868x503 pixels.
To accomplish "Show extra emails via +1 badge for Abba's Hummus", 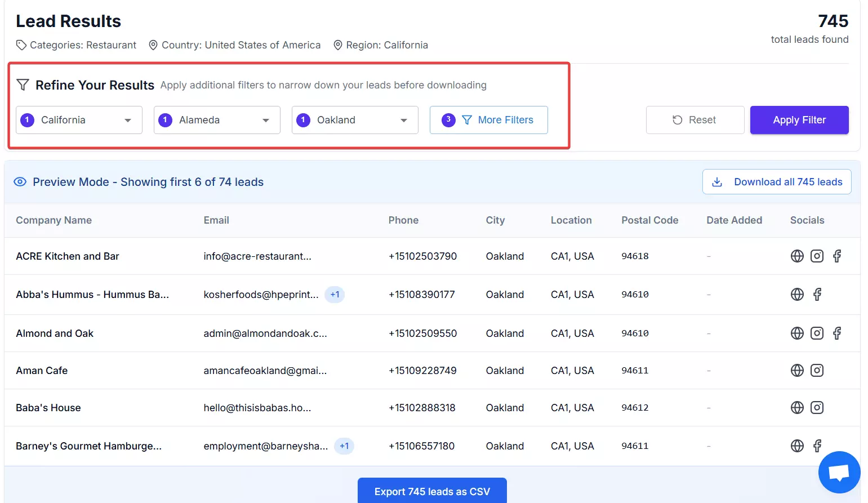I will 335,295.
